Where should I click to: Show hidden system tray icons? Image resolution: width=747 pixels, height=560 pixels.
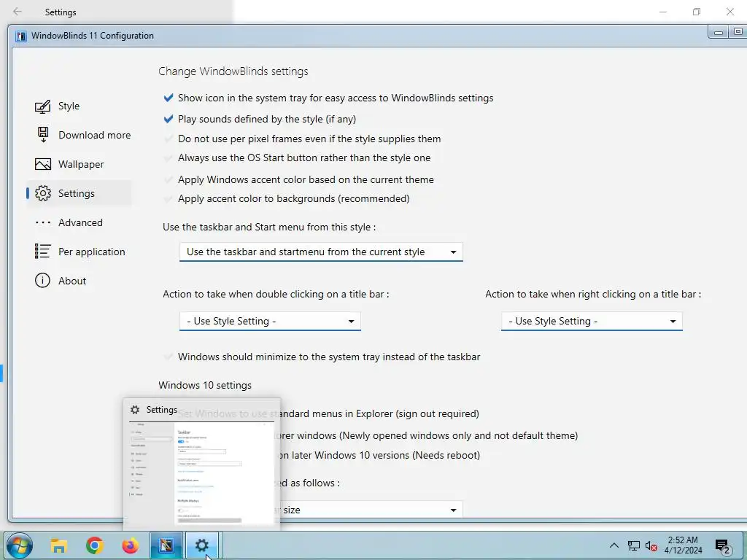click(x=614, y=545)
